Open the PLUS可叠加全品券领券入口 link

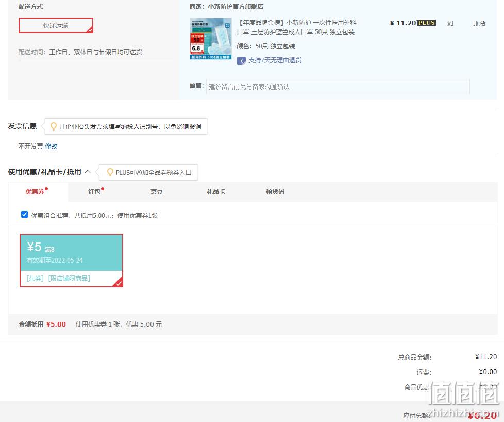(x=154, y=172)
